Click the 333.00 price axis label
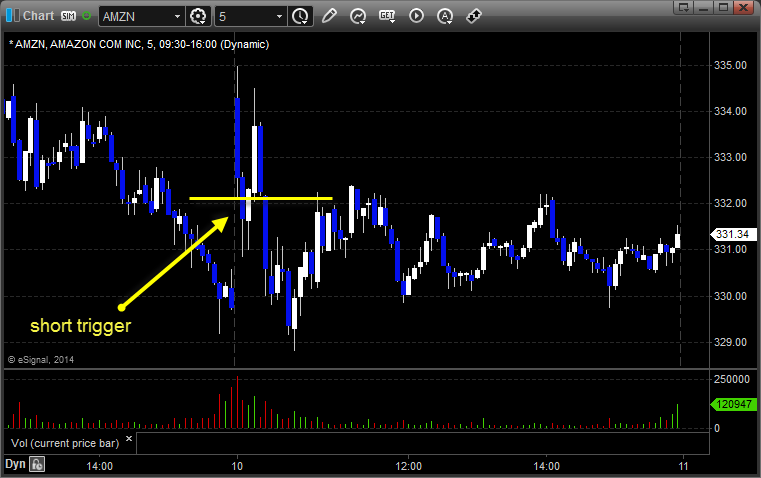Image resolution: width=761 pixels, height=478 pixels. [x=730, y=157]
